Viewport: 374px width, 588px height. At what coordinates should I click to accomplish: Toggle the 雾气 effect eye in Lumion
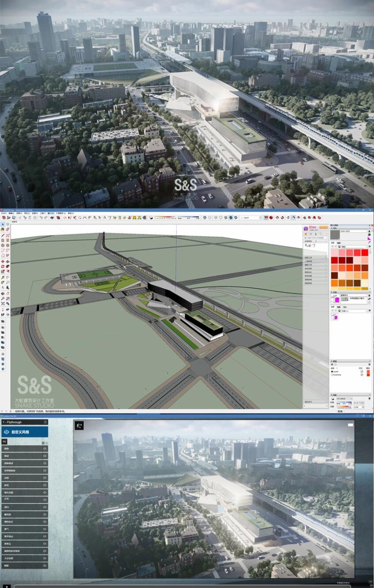tap(45, 529)
